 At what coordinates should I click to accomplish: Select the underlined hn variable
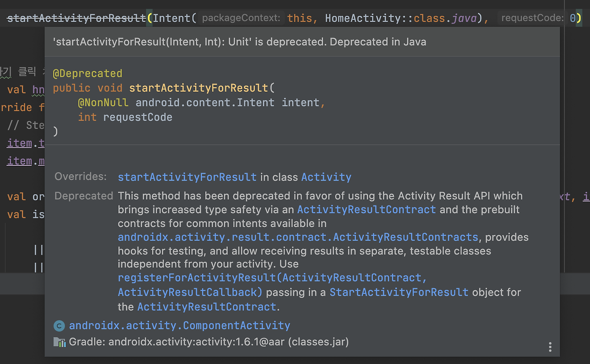(39, 89)
